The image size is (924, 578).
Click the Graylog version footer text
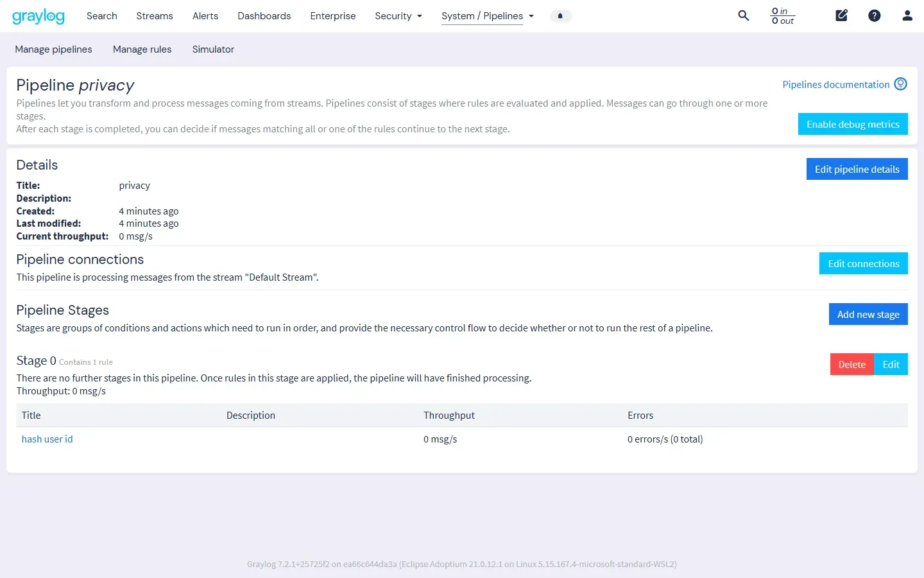[462, 565]
